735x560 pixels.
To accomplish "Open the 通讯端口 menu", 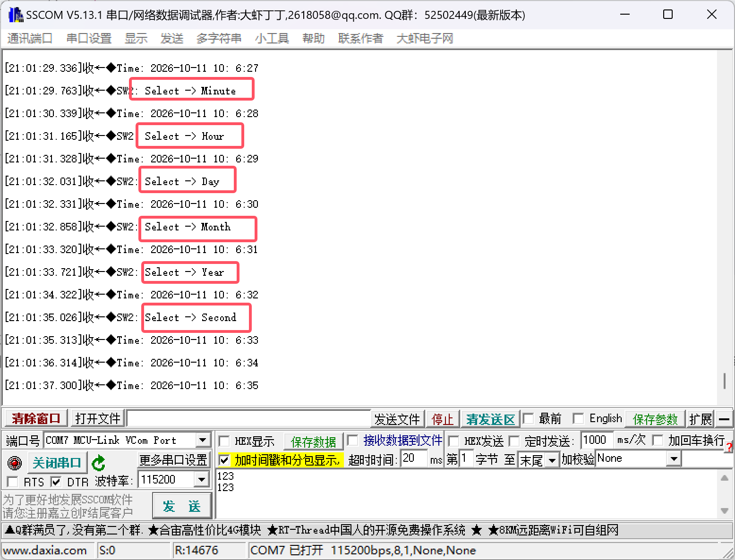I will pos(30,38).
